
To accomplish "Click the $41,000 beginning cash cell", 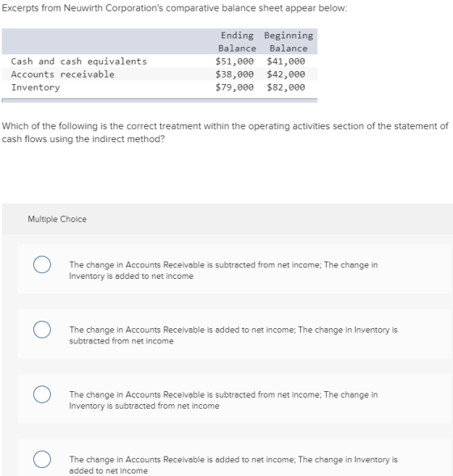I will (x=286, y=61).
